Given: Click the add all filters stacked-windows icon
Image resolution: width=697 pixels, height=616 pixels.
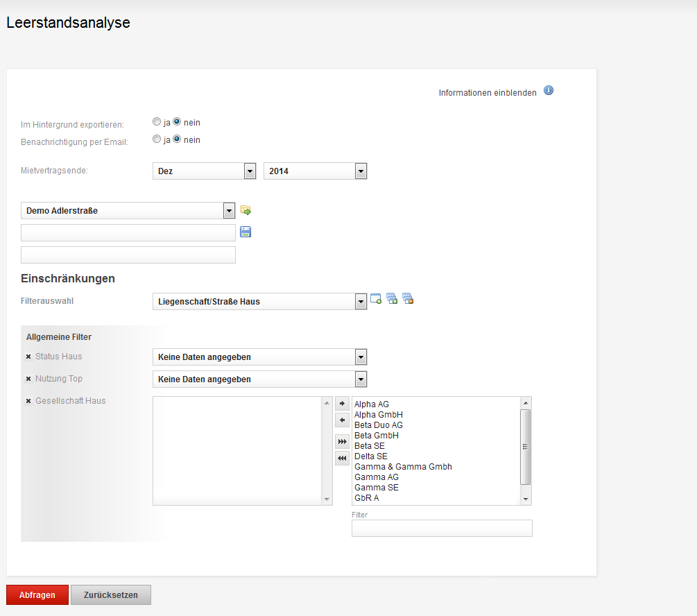Looking at the screenshot, I should 392,299.
